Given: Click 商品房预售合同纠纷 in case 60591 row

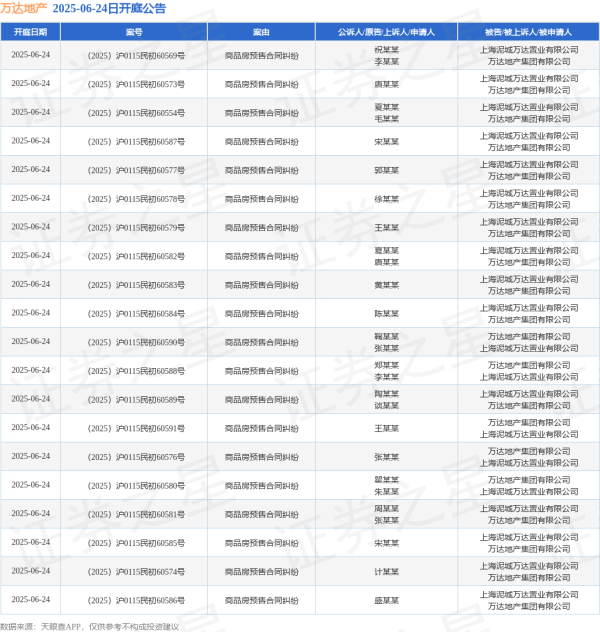Looking at the screenshot, I should point(262,428).
